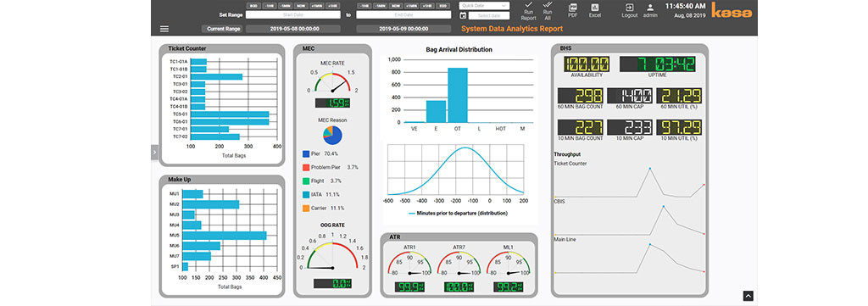Open the admin user profile icon
Viewport: 868px width, 306px height.
coord(650,8)
